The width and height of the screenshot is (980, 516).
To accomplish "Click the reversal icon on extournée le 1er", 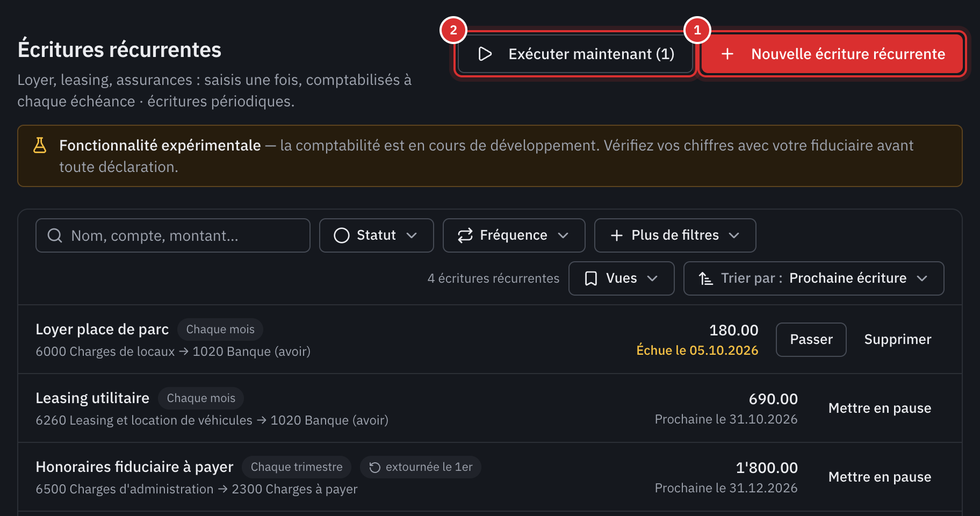I will 375,467.
